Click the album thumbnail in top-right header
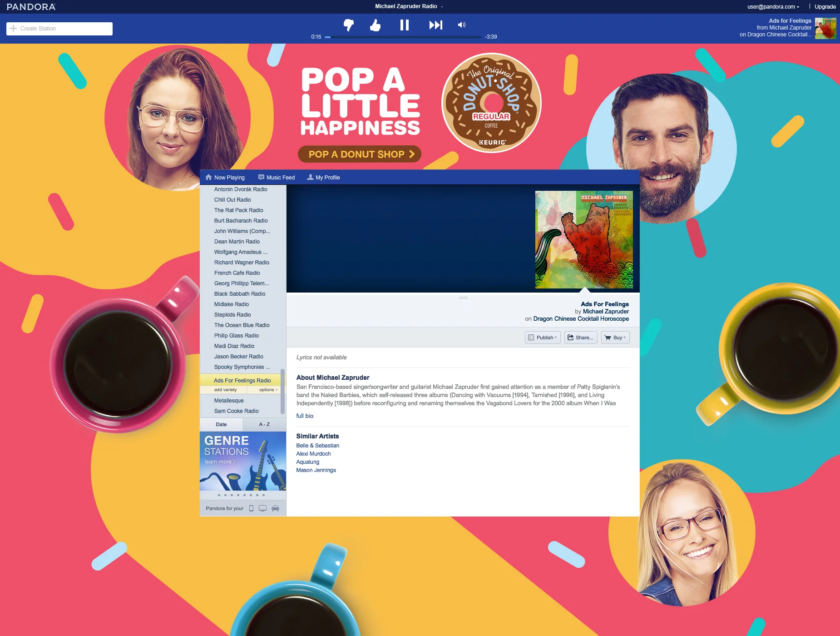 pyautogui.click(x=825, y=28)
